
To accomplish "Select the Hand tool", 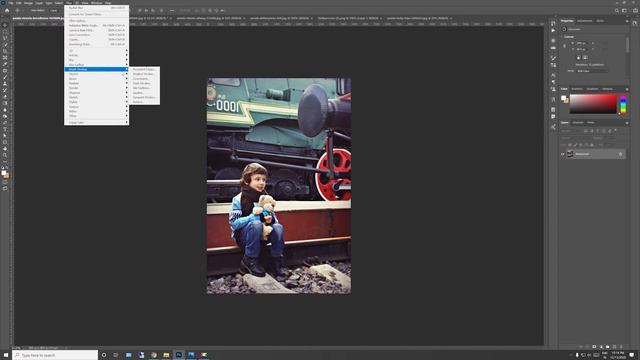I will 5,149.
